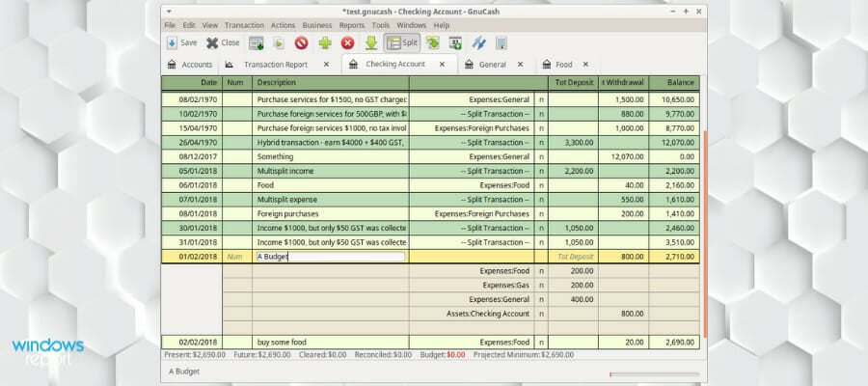This screenshot has width=868, height=386.
Task: Click the Date column header
Action: (x=192, y=83)
